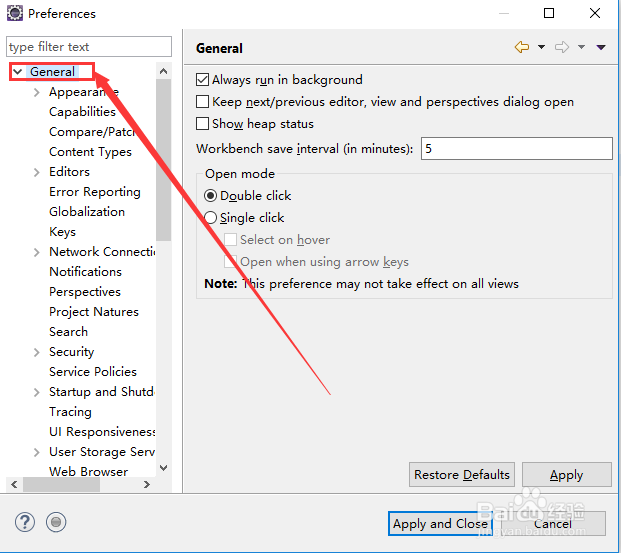Open Service Policies preference page
Viewport: 621px width, 553px height.
pyautogui.click(x=93, y=372)
